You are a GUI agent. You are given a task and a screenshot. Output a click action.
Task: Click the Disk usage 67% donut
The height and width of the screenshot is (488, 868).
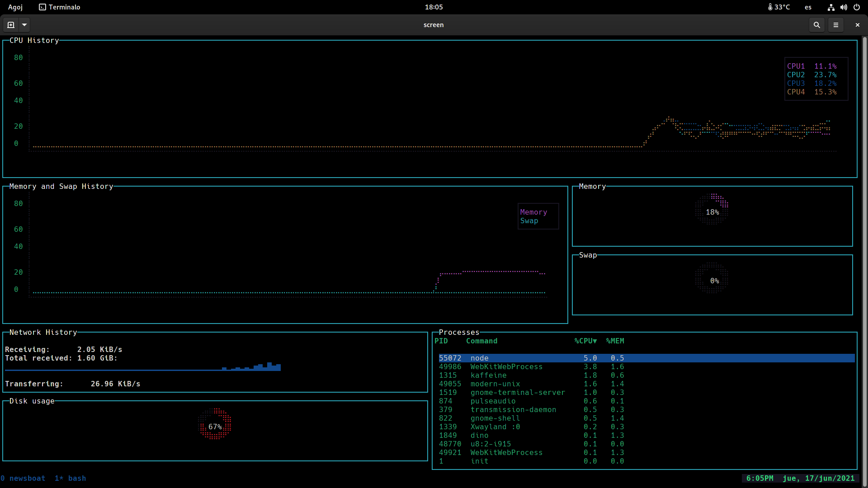point(215,425)
